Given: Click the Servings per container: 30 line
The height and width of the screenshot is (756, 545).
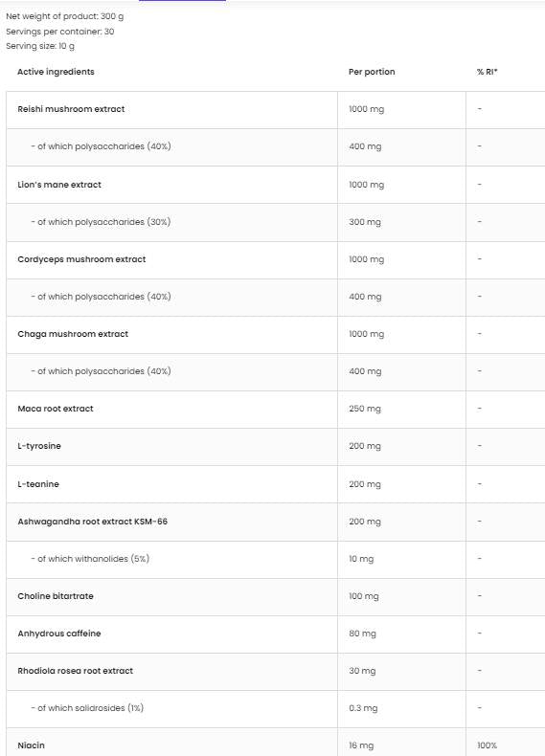Looking at the screenshot, I should point(59,32).
